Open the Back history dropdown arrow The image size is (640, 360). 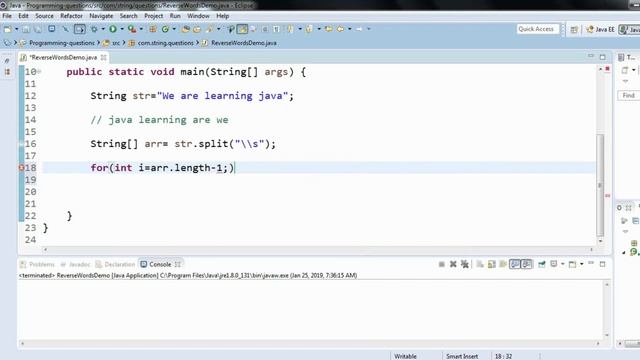(350, 29)
